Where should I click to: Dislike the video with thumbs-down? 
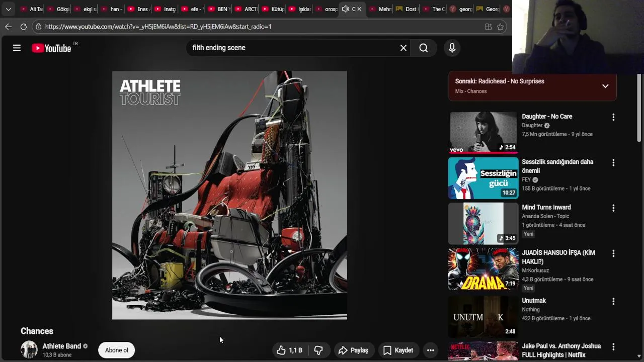pyautogui.click(x=318, y=350)
